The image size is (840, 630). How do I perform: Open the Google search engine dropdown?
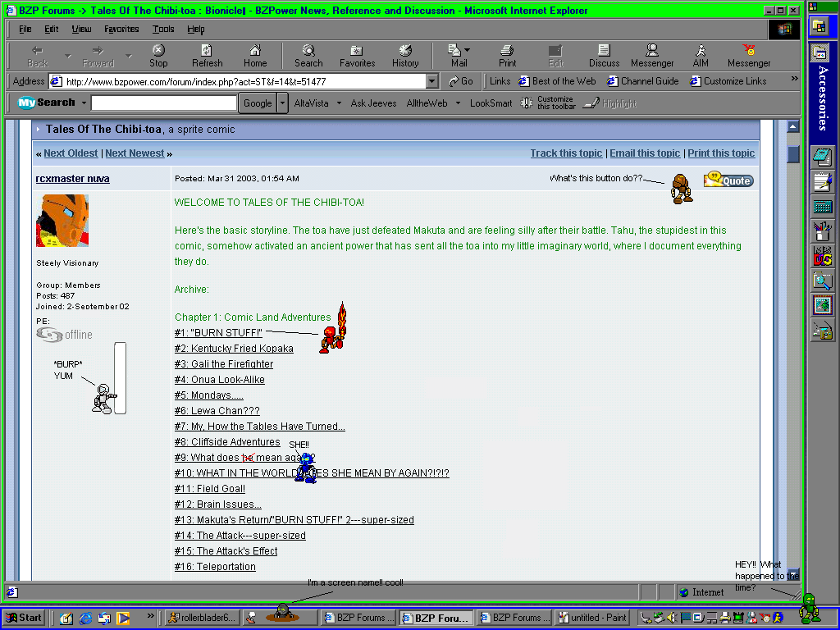(x=283, y=103)
